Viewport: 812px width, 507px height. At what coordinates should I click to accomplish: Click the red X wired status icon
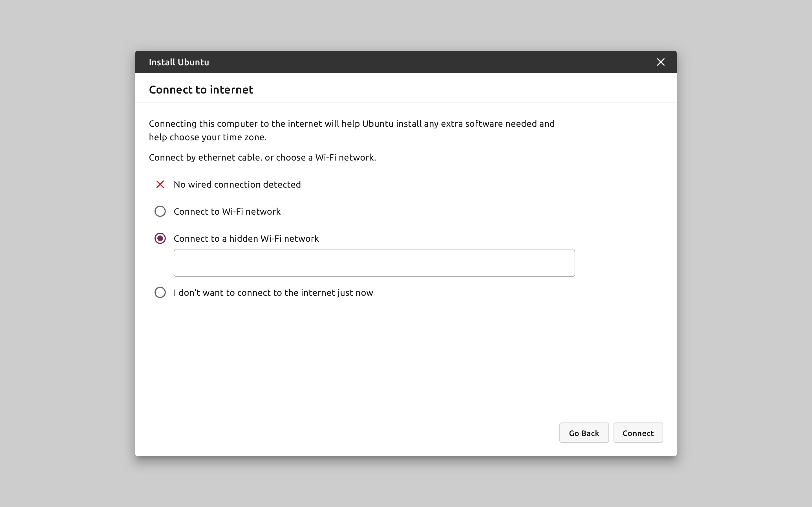(x=160, y=184)
